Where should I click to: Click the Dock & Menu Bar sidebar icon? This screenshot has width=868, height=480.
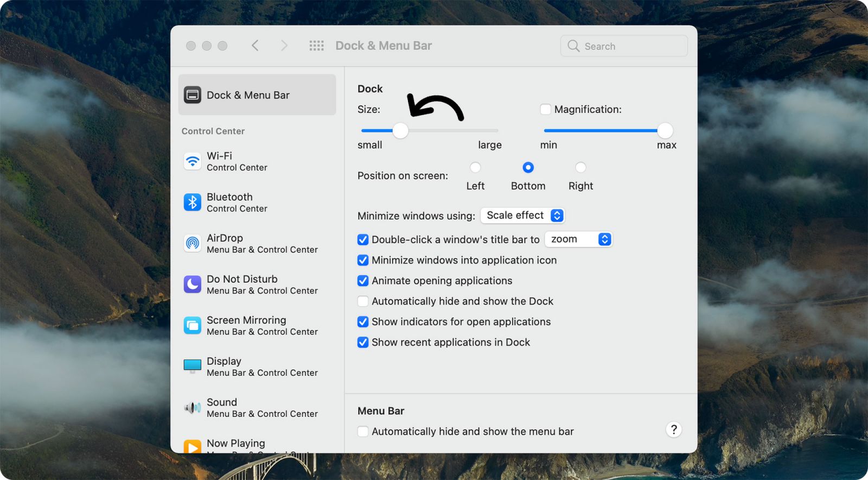(x=192, y=95)
